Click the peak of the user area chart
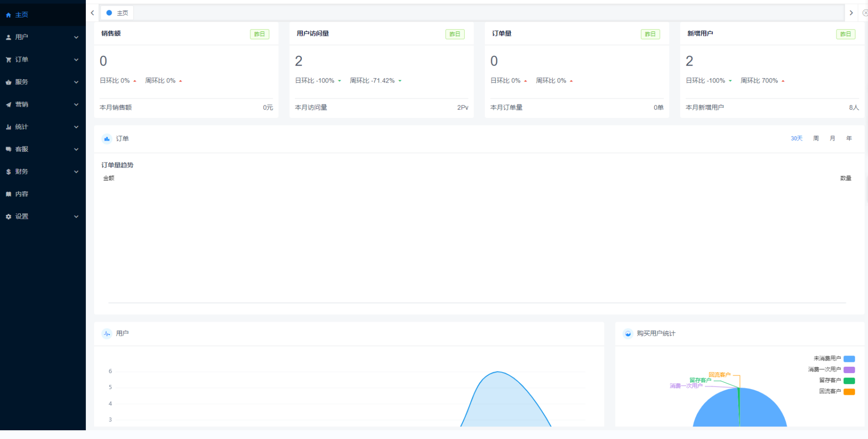This screenshot has height=439, width=868. [x=498, y=372]
